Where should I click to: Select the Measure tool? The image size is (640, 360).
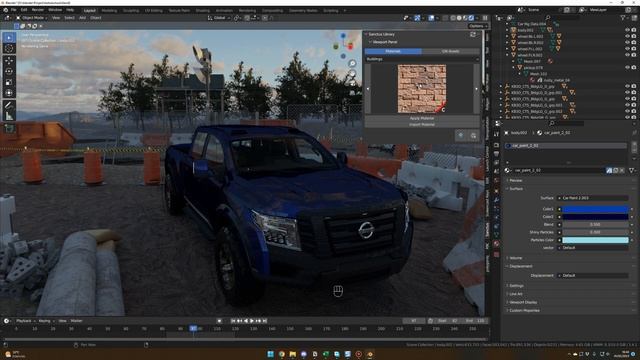tap(9, 116)
